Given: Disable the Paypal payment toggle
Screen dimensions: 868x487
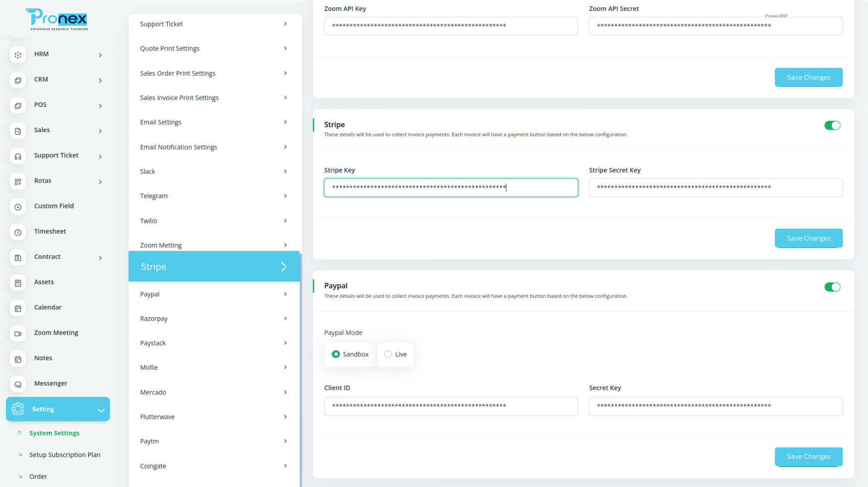Looking at the screenshot, I should click(832, 287).
